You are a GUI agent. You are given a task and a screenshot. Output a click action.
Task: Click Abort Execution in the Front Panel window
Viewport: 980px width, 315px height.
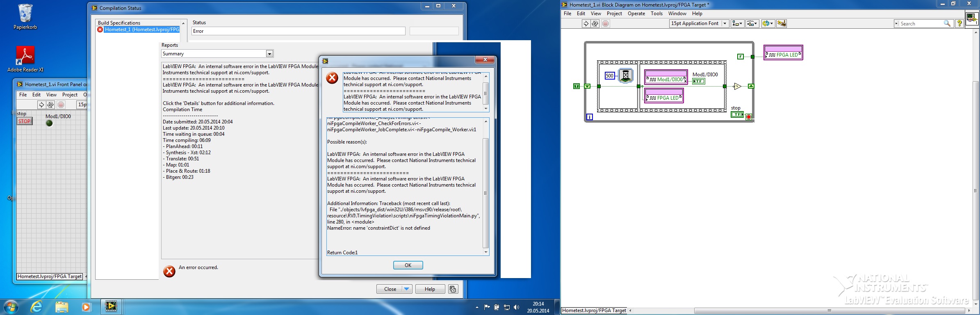point(61,105)
